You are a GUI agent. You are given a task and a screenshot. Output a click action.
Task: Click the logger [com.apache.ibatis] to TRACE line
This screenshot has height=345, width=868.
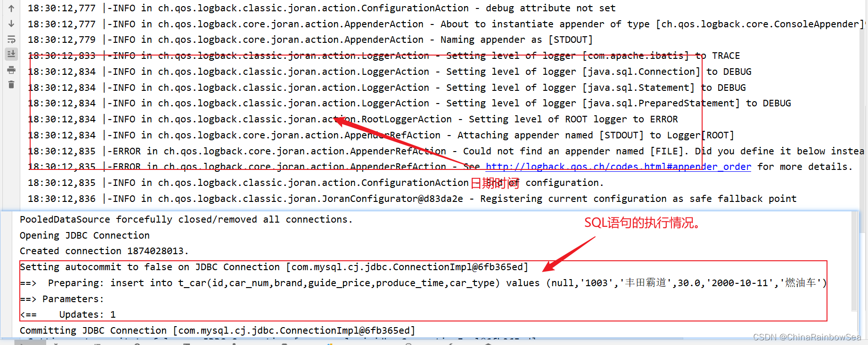(384, 56)
